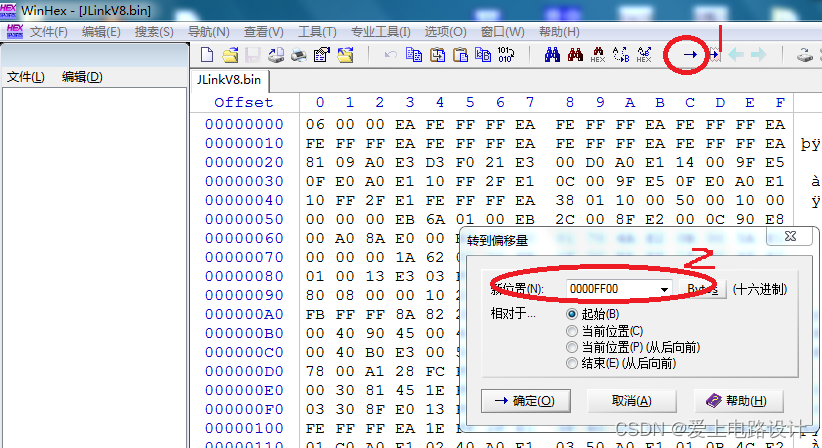Open Modify Data 101 010 icon
Viewport: 822px width, 448px height.
(x=506, y=54)
